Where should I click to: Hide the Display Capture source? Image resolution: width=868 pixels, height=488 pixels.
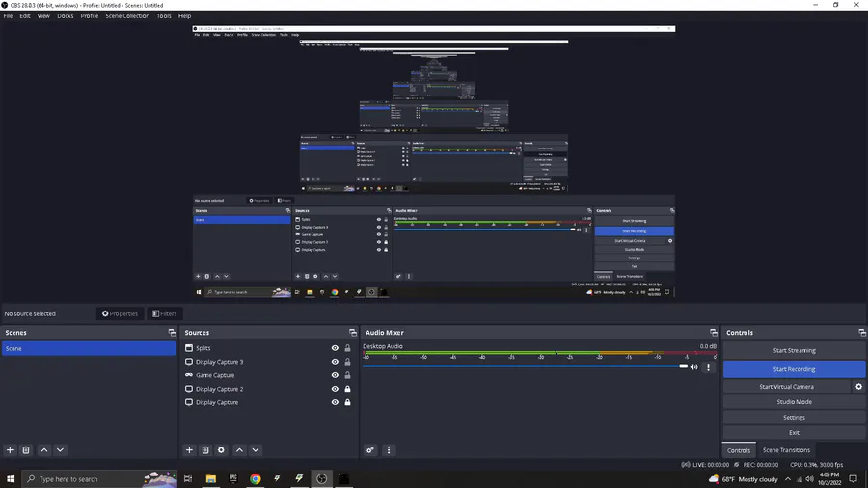[335, 402]
